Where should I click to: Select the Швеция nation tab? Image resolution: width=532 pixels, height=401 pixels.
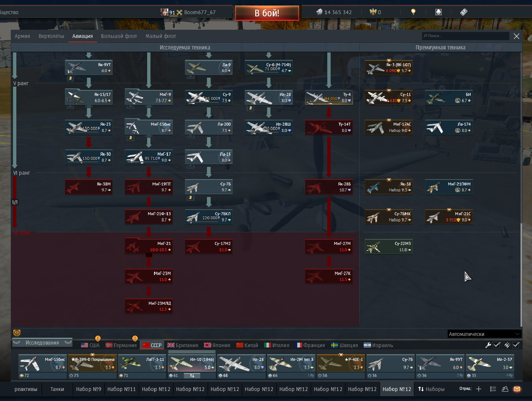[x=344, y=345]
